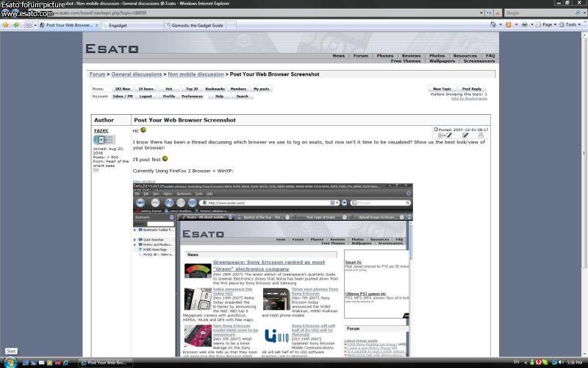Screen dimensions: 588x368
Task: Click the Esato logo on forum page
Action: (112, 49)
